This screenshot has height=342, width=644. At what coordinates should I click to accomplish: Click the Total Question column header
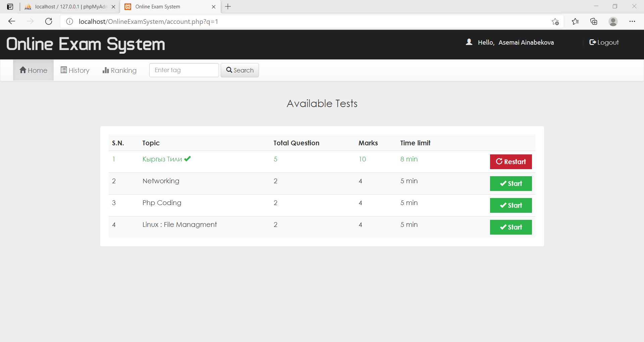296,143
